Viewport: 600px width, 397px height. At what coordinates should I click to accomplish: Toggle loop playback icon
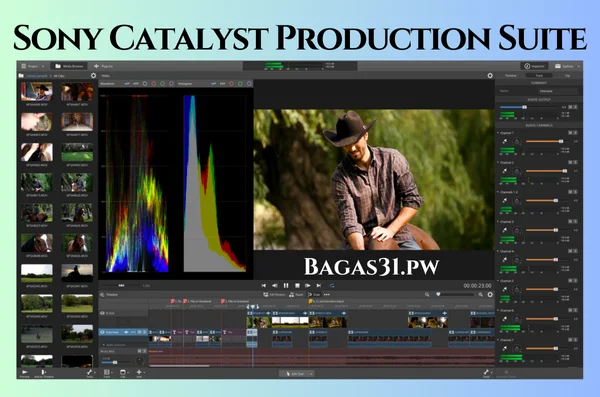332,286
